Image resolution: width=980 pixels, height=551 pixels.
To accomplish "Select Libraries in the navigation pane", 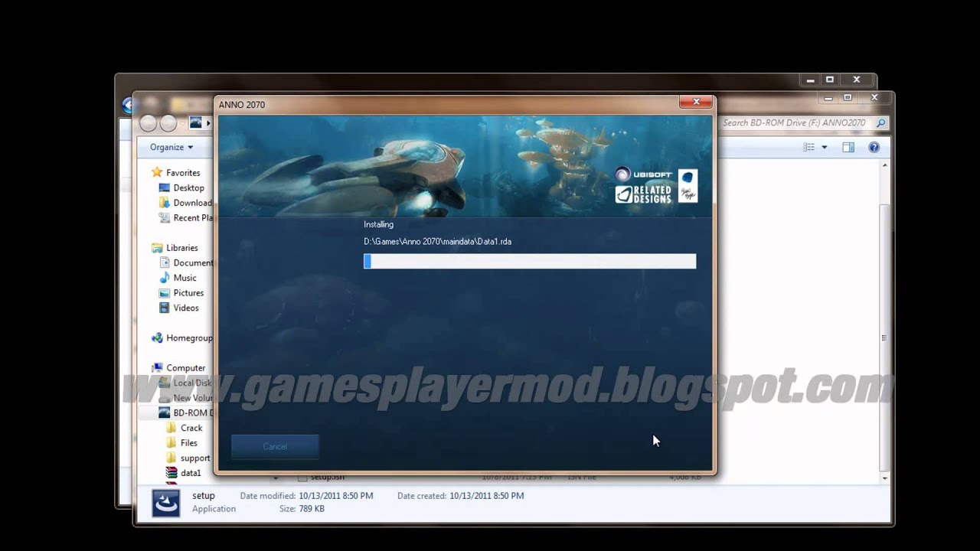I will pyautogui.click(x=182, y=248).
